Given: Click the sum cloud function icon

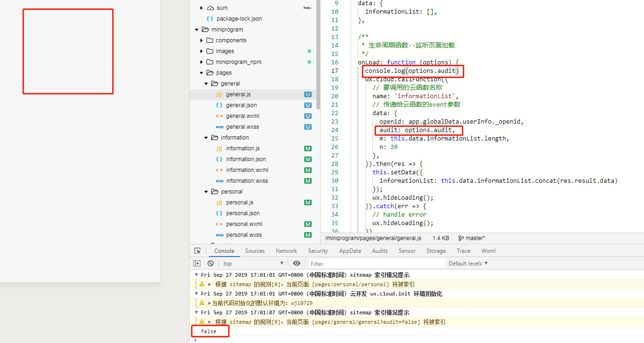Looking at the screenshot, I should click(x=210, y=8).
